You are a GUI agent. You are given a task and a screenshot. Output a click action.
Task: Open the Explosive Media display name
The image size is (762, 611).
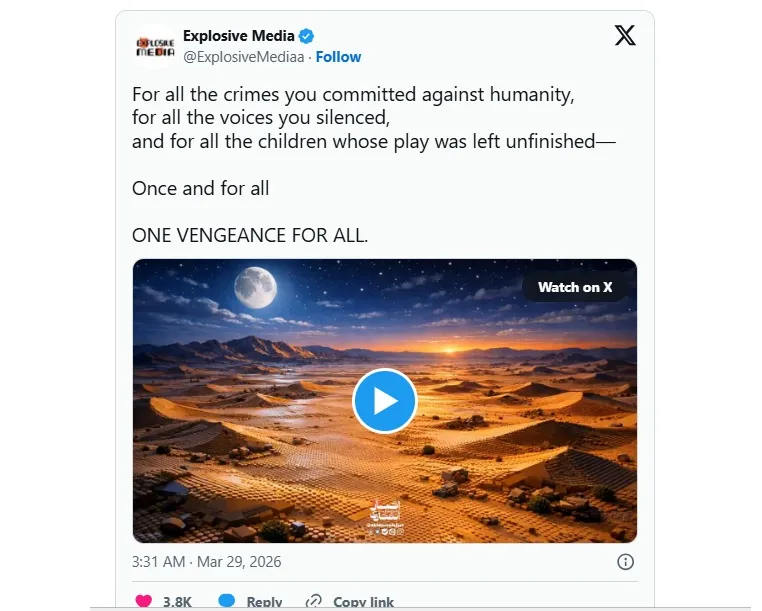239,37
